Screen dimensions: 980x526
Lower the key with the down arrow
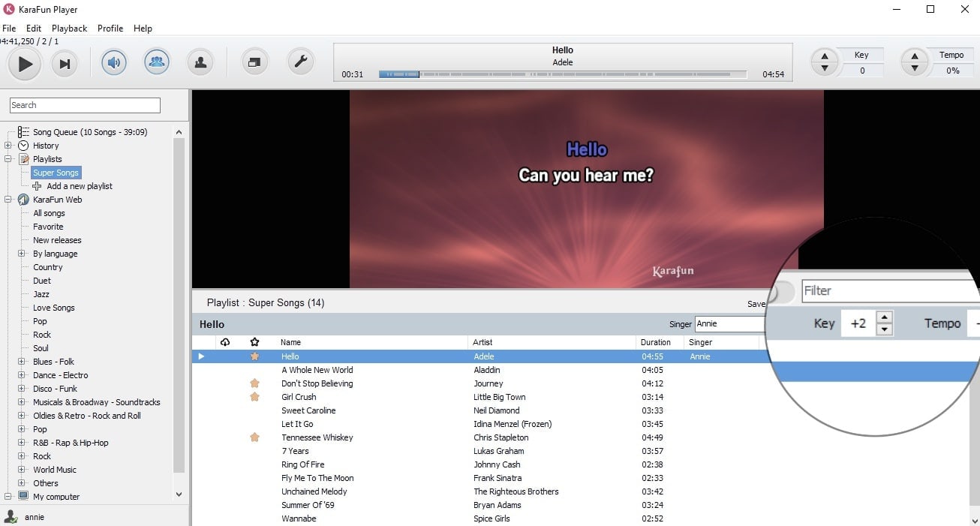[825, 68]
